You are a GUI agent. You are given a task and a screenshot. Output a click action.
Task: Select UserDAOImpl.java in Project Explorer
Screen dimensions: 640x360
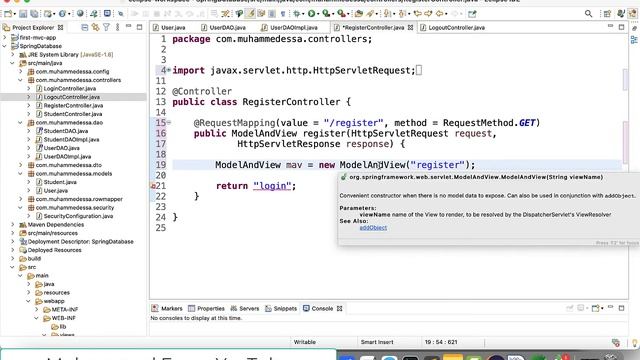(67, 156)
